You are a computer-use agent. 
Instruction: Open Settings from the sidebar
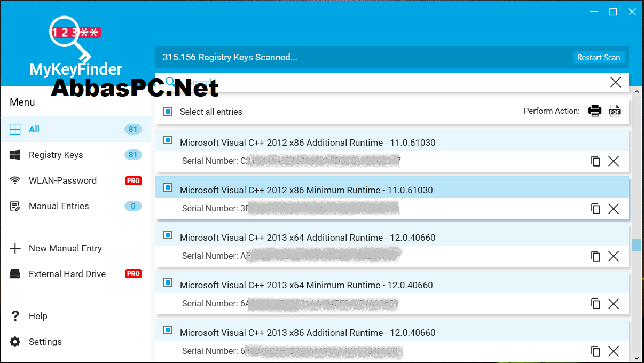(75, 342)
